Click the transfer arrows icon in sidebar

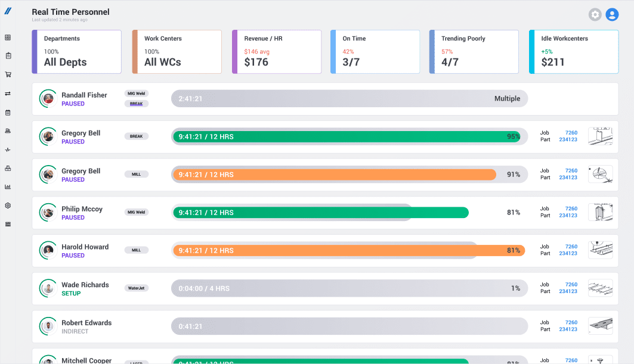8,93
